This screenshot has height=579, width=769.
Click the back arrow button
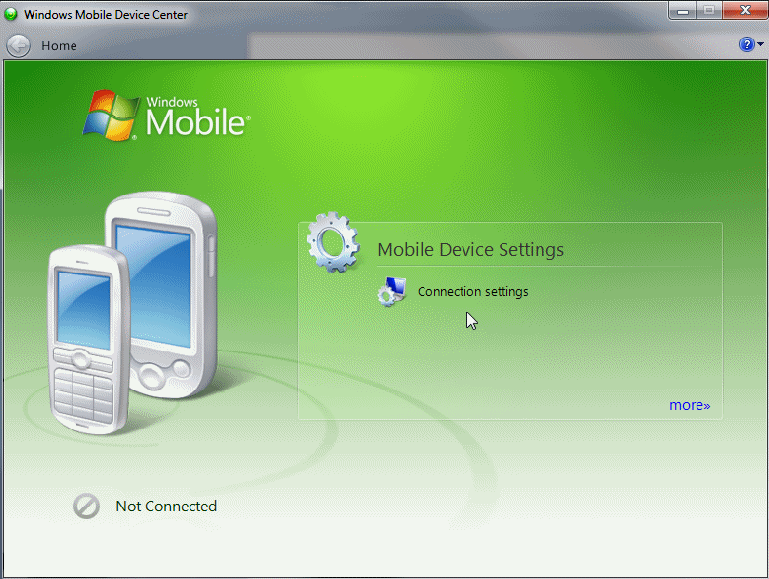(x=18, y=46)
